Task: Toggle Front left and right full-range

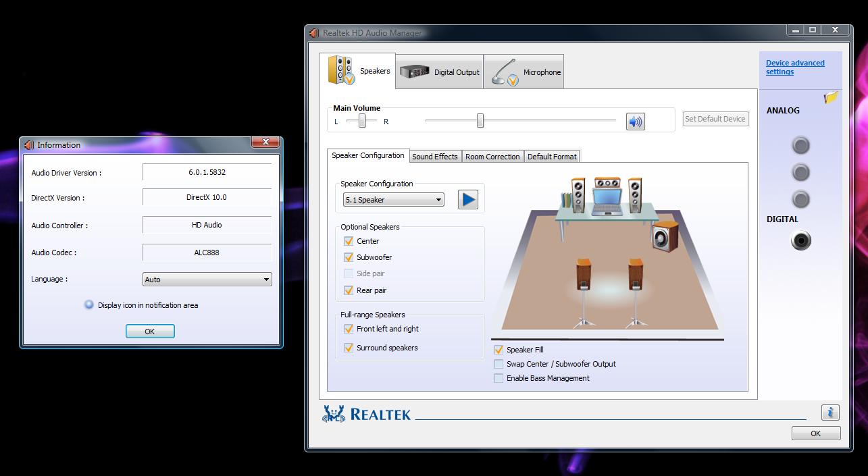Action: tap(349, 329)
